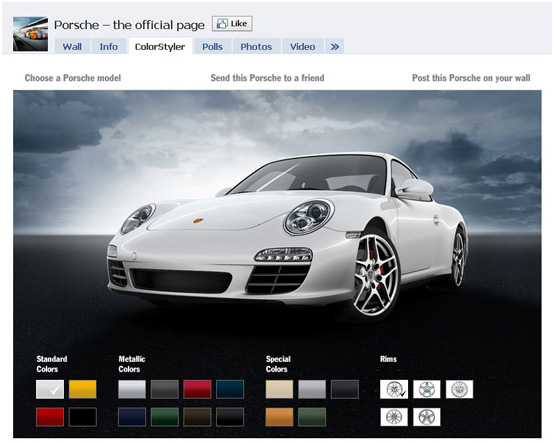The image size is (554, 443).
Task: Pick the brown metallic color swatch
Action: 197,417
